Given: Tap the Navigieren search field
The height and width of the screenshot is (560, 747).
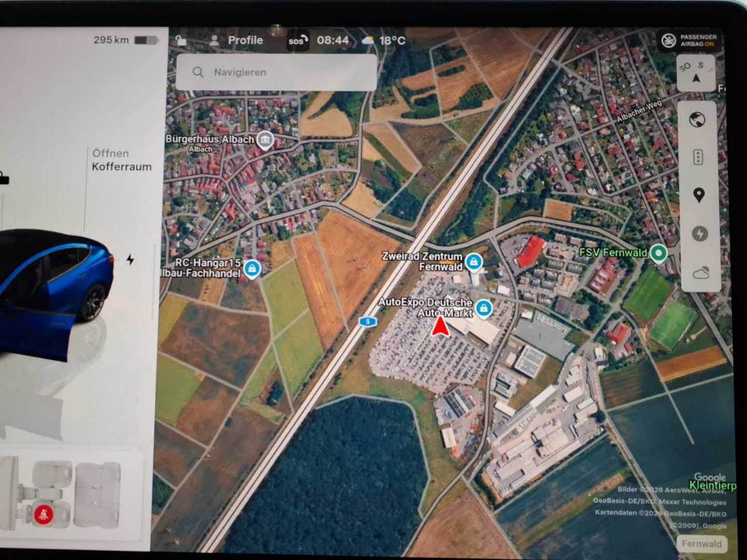Looking at the screenshot, I should 276,72.
